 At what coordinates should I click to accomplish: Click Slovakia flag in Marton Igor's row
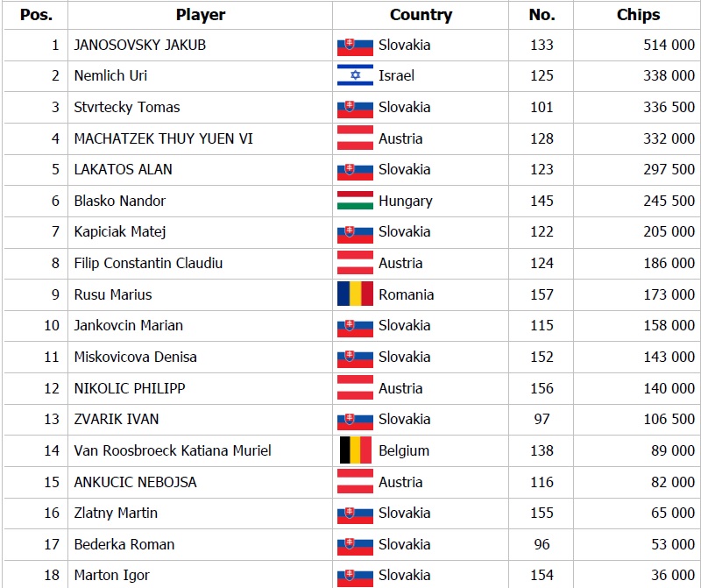pos(355,575)
